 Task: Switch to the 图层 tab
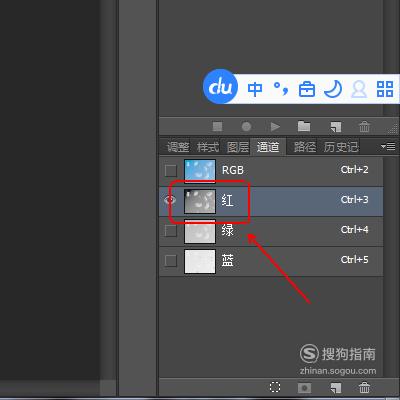pyautogui.click(x=237, y=147)
